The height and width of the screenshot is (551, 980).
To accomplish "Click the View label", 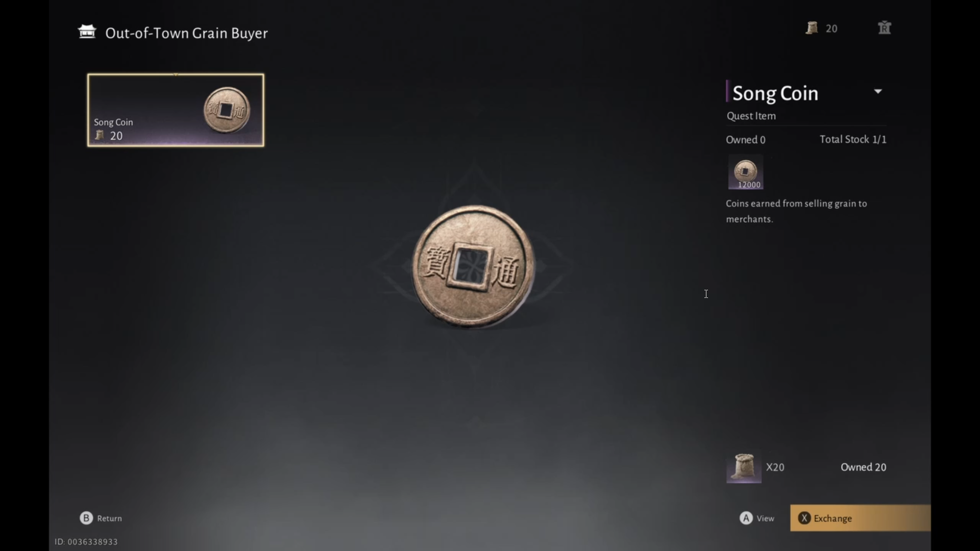I will [x=765, y=518].
